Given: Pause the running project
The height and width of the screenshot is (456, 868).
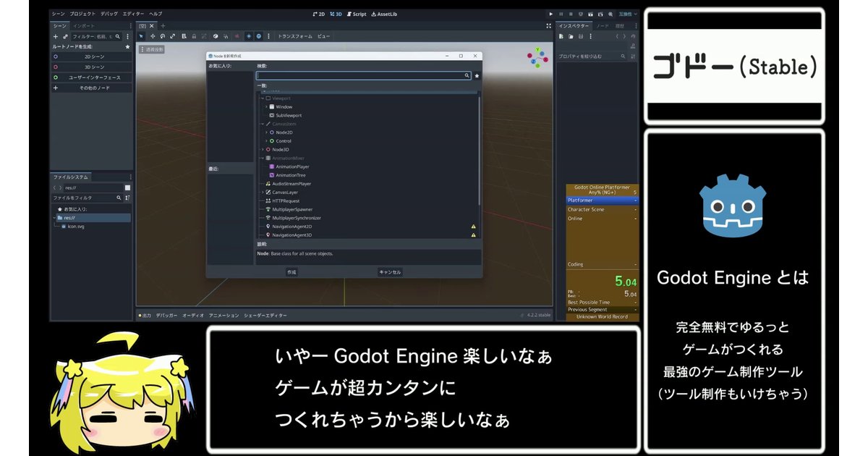Looking at the screenshot, I should click(561, 14).
